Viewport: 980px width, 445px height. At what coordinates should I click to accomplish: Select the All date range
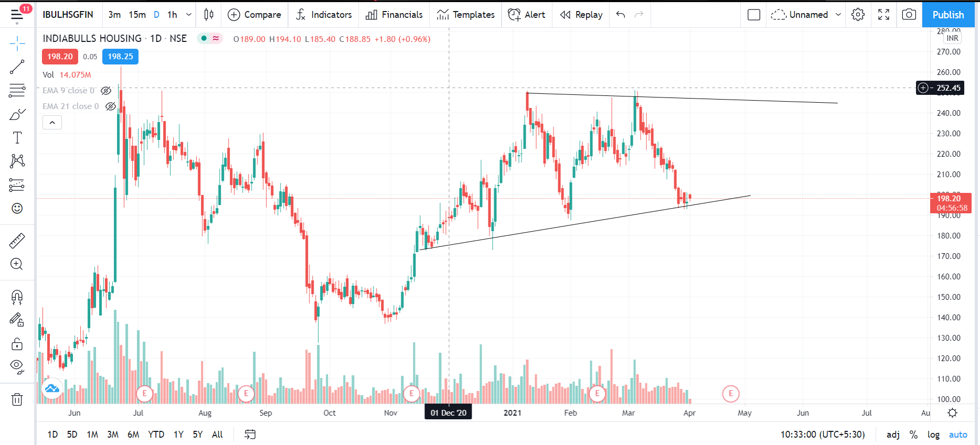point(217,435)
